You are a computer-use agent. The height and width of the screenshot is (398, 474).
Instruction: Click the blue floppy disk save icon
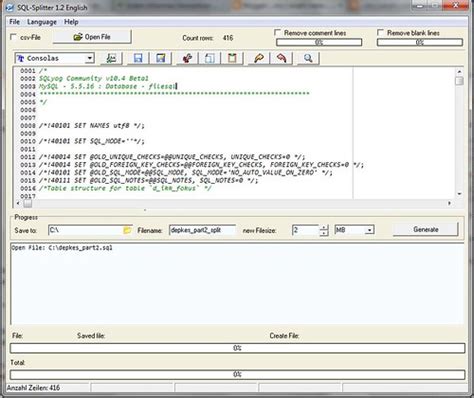pos(138,58)
